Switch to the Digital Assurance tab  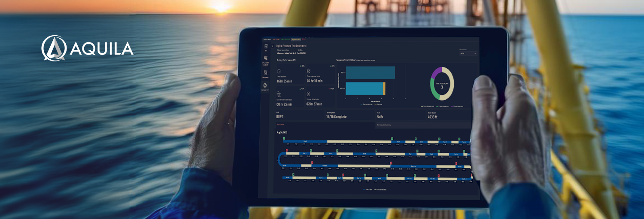296,40
